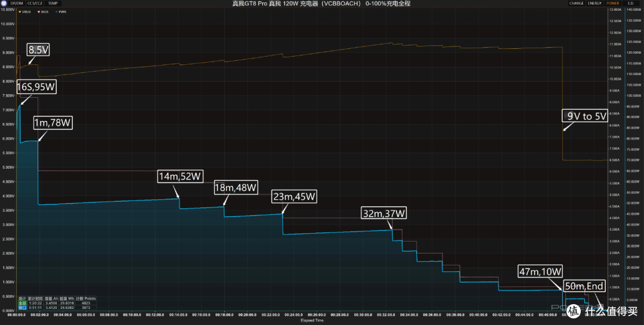Click the 1:20:22 cumulative time cell
The height and width of the screenshot is (325, 644).
tap(35, 303)
